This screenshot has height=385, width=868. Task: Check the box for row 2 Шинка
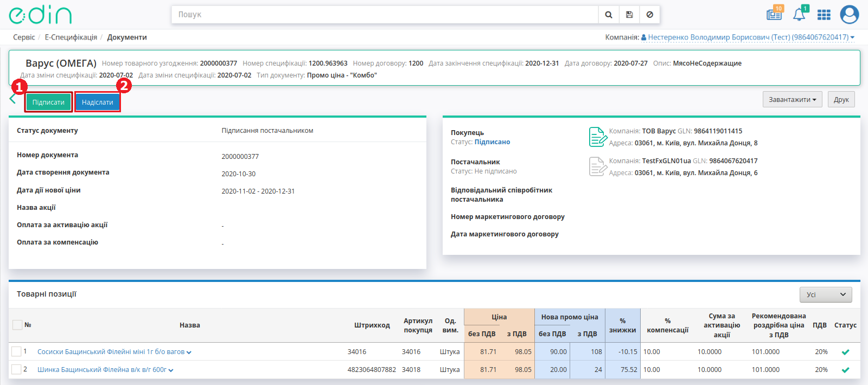(16, 369)
